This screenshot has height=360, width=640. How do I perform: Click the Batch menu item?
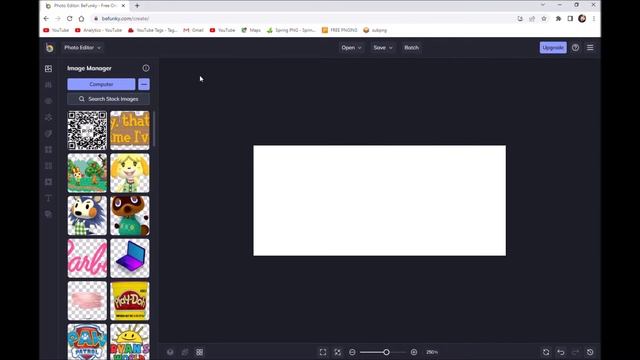(411, 48)
